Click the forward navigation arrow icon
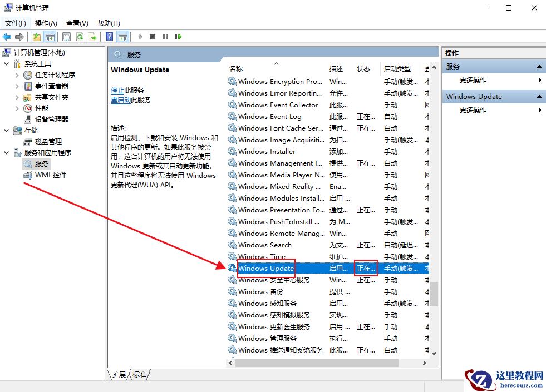Viewport: 546px width, 392px height. click(x=19, y=37)
